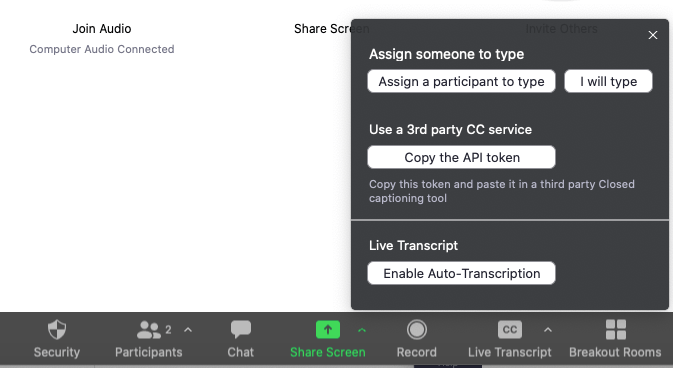
Task: Click Computer Audio Connected status text
Action: click(102, 49)
